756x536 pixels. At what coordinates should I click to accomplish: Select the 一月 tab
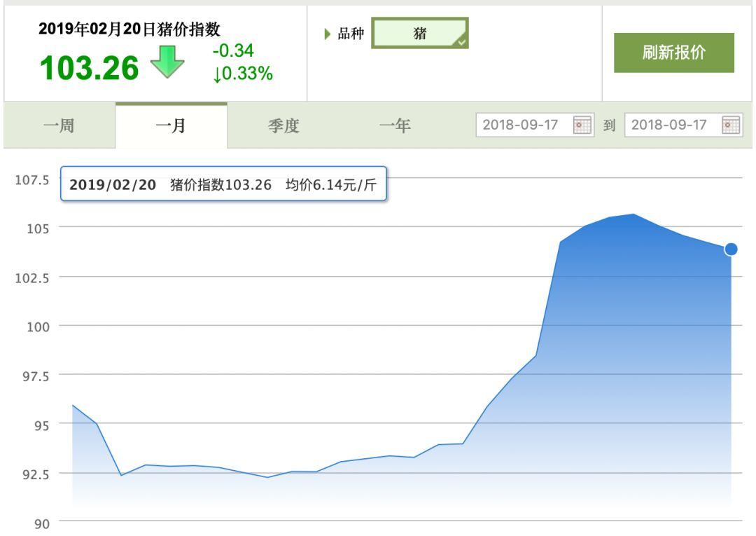click(171, 126)
